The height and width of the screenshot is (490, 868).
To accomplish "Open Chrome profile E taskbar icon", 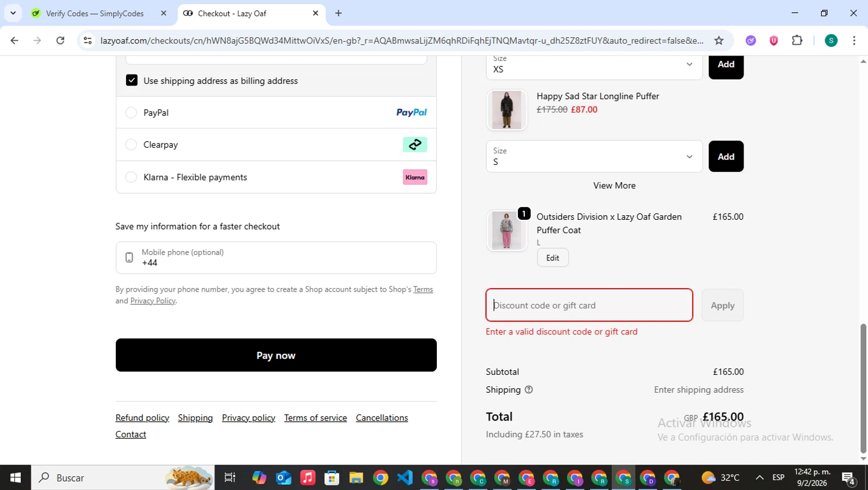I will coord(527,478).
